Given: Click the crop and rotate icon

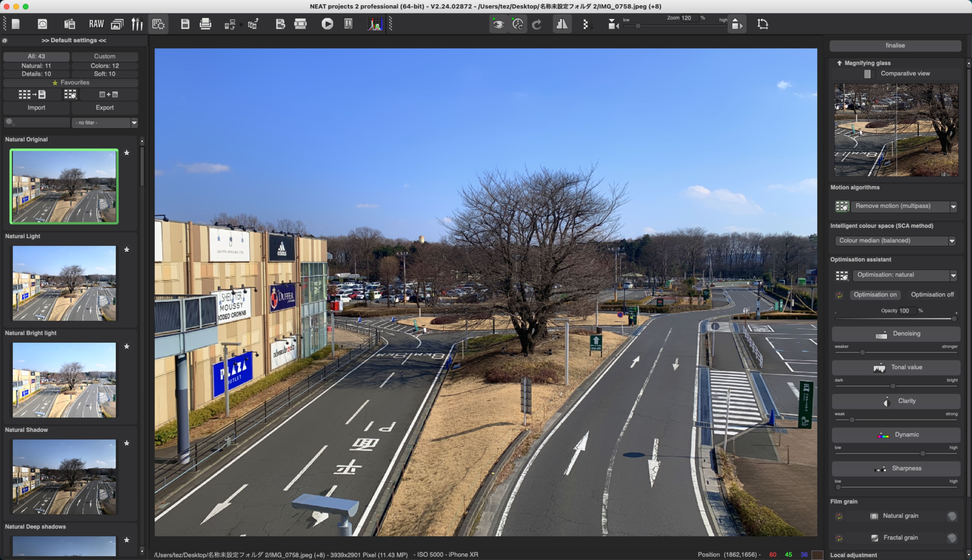Looking at the screenshot, I should [x=762, y=24].
